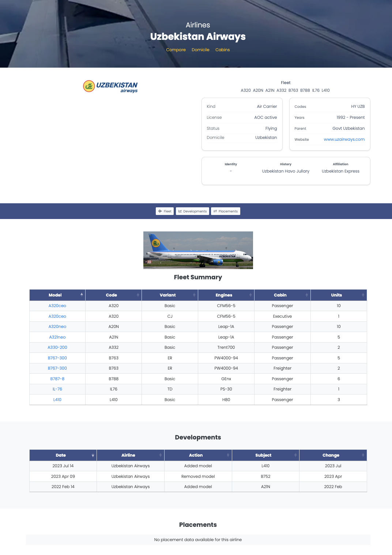Viewport: 392px width, 555px height.
Task: Click the Uzbekistan domicile value
Action: click(266, 137)
